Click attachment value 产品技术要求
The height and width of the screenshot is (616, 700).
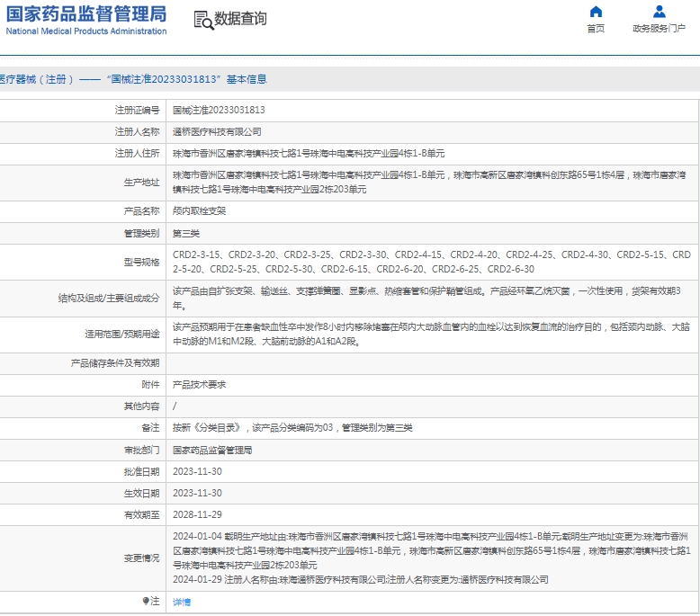point(199,385)
